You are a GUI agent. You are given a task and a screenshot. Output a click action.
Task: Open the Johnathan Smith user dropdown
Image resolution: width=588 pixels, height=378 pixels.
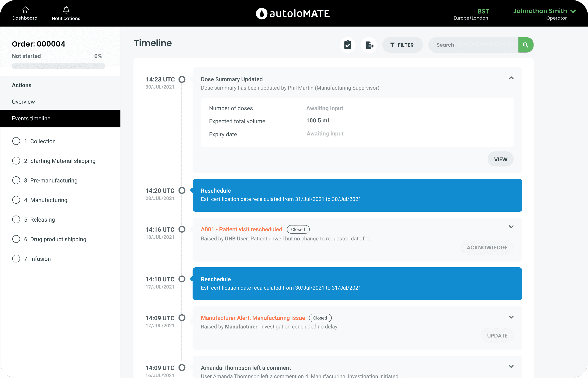573,11
